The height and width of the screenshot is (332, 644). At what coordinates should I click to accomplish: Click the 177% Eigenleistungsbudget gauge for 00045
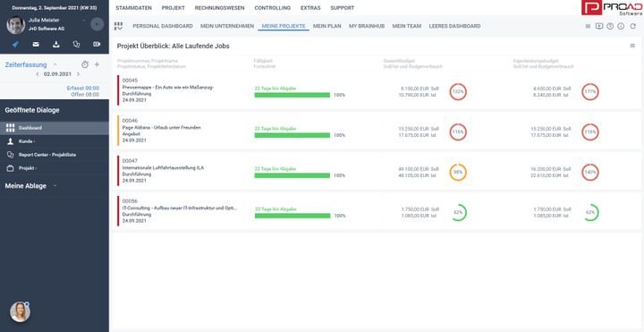590,91
